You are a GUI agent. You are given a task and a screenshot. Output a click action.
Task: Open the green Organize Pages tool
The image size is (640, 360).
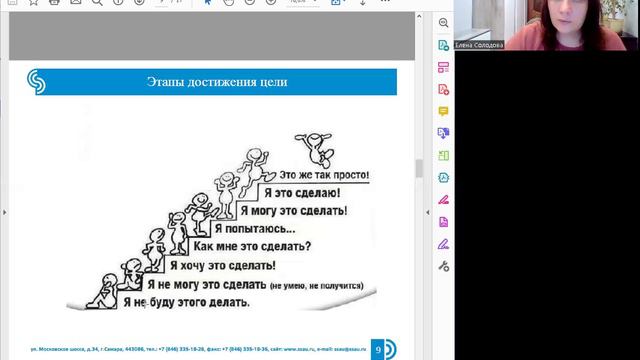(x=444, y=156)
